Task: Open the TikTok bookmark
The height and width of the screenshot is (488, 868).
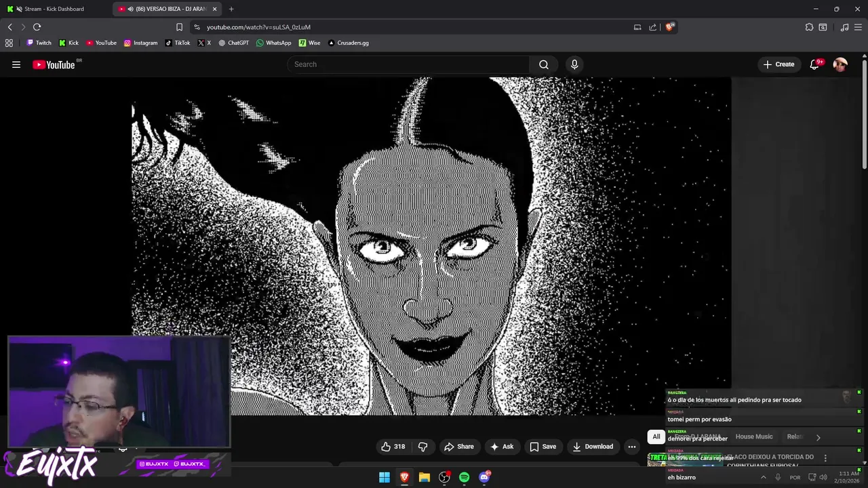Action: pyautogui.click(x=178, y=43)
